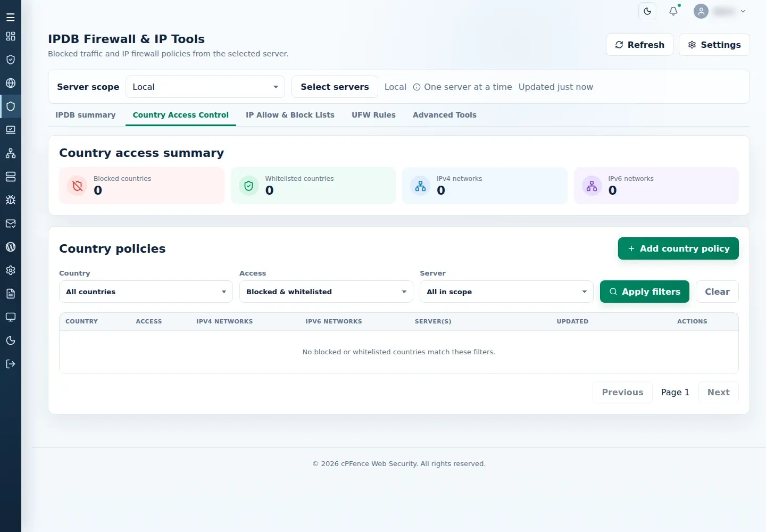Toggle dark mode from the top header moon button
The width and height of the screenshot is (766, 532).
[x=647, y=11]
